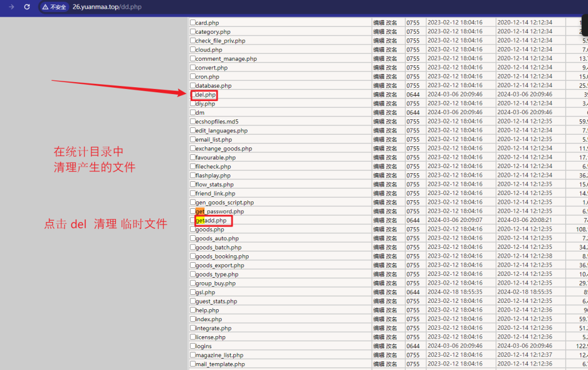Edit goods.php via its 编辑 link
This screenshot has width=588, height=370.
coord(379,229)
